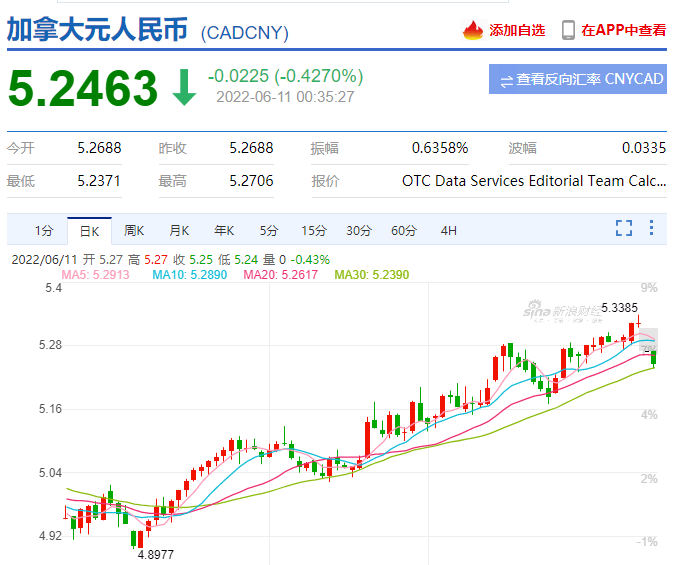
Task: Click the 最低 value 5.2371
Action: coord(99,181)
